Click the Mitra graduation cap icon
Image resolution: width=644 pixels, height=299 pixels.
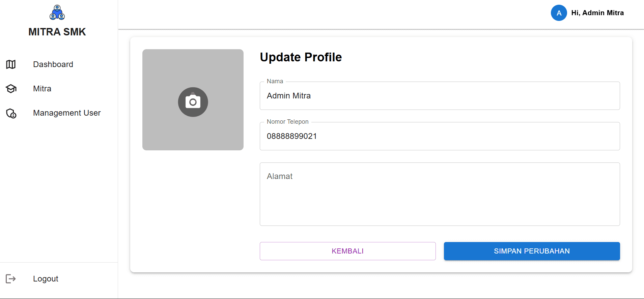[11, 89]
